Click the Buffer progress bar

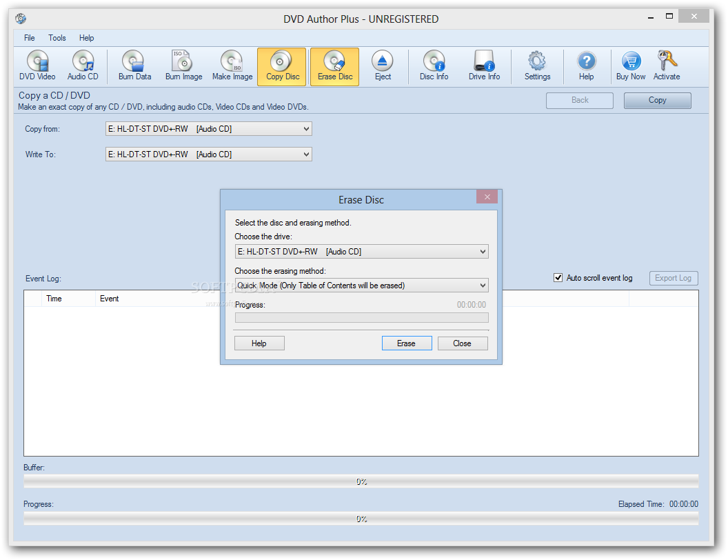[361, 481]
